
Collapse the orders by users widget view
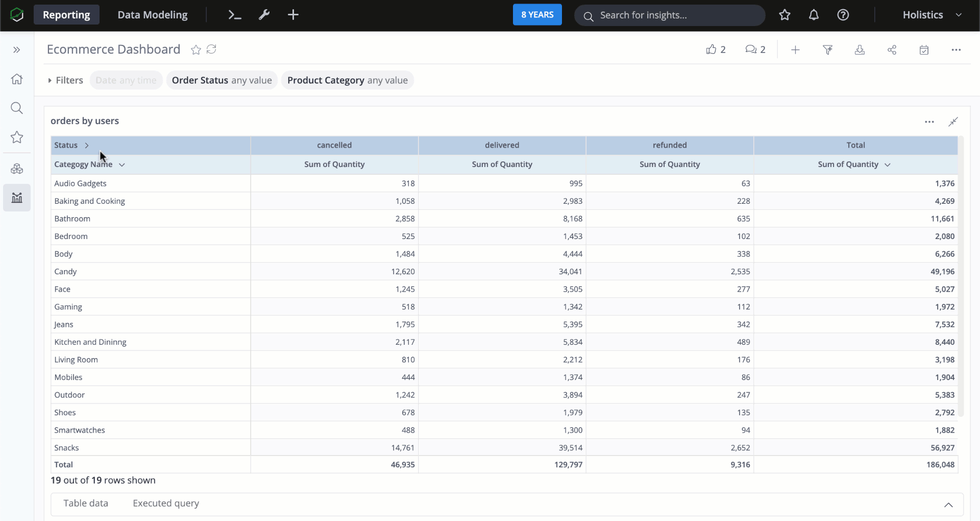coord(953,122)
